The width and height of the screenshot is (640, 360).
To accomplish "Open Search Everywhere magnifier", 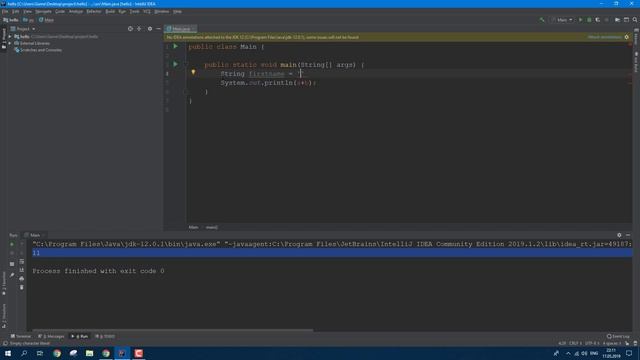I will (x=635, y=20).
